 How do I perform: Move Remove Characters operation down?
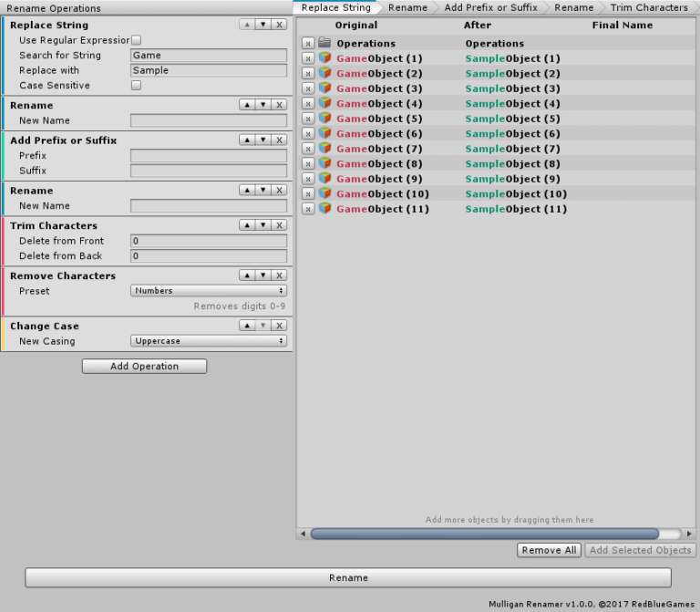tap(262, 275)
